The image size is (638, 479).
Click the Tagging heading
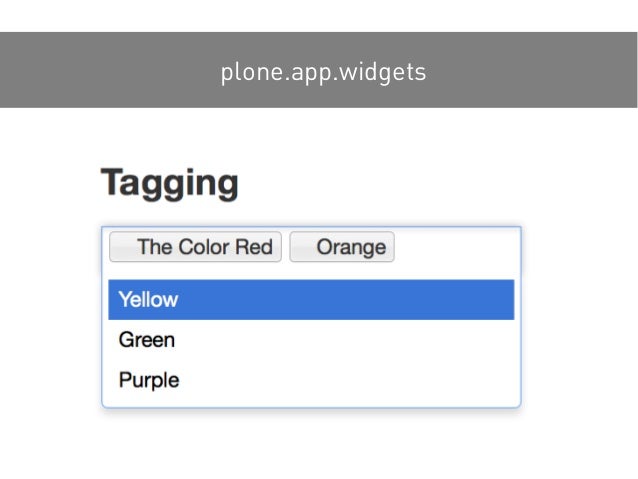click(x=169, y=184)
